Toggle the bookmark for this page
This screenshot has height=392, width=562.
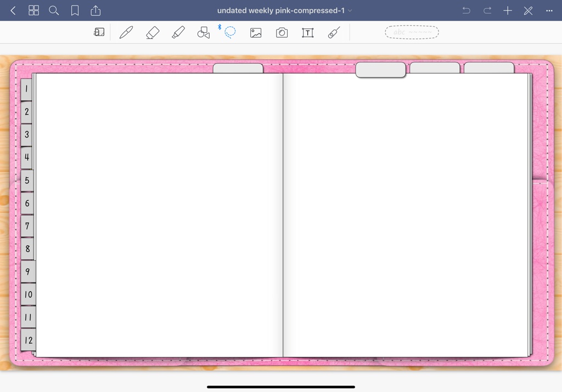[x=75, y=10]
